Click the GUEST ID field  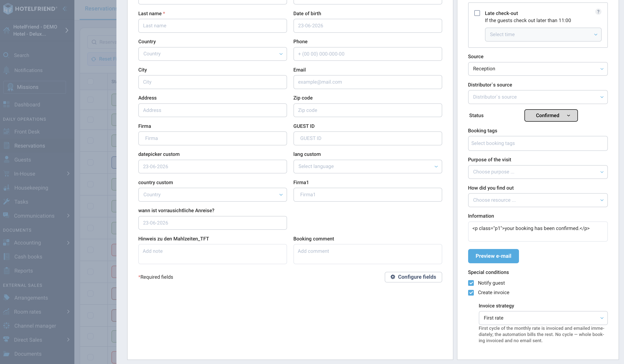[x=367, y=139]
